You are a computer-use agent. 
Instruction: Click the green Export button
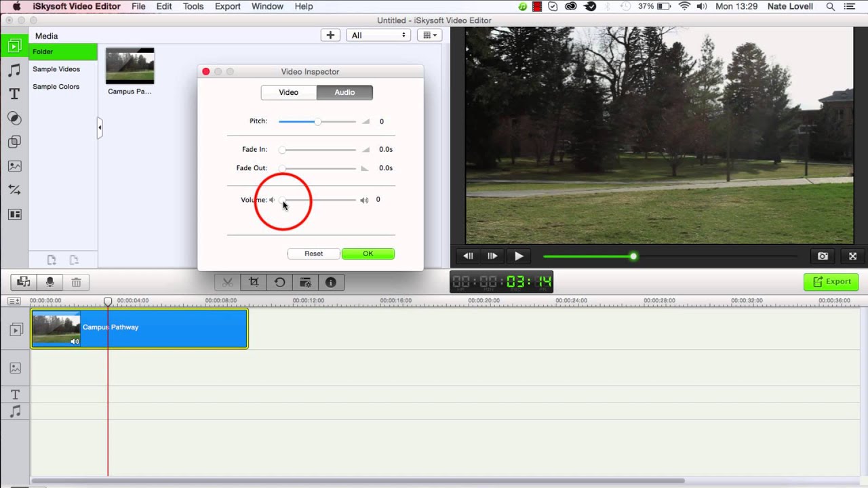tap(831, 282)
